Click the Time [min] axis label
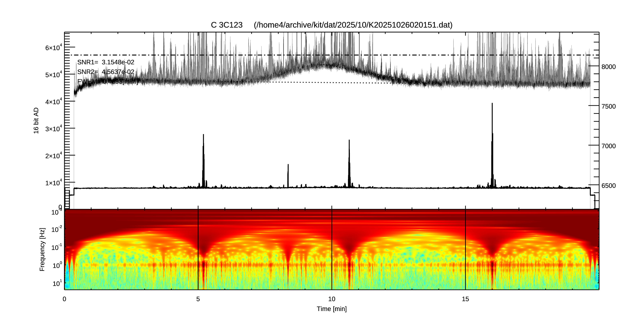This screenshot has height=322, width=644. tap(332, 309)
